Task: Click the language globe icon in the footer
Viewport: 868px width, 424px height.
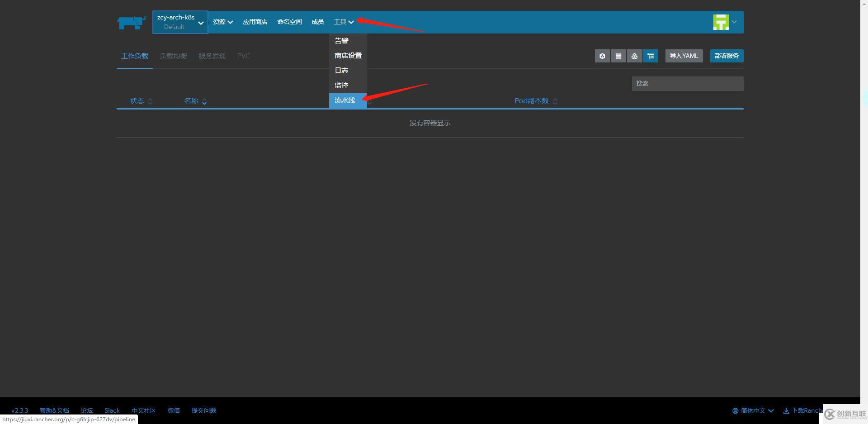Action: click(x=735, y=410)
